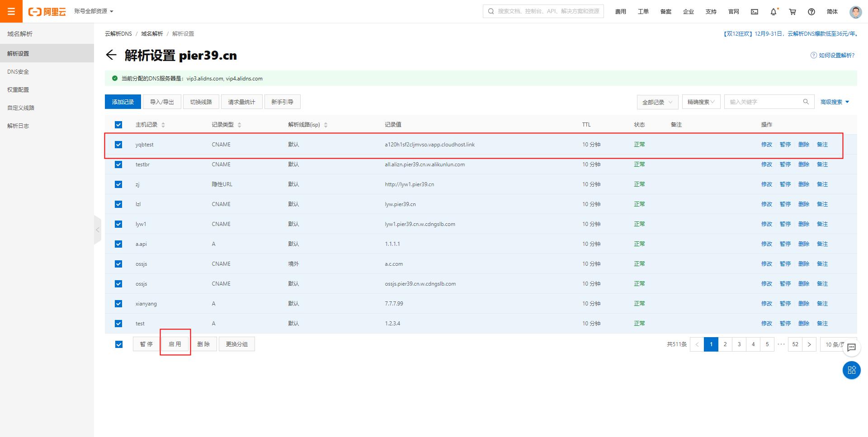The height and width of the screenshot is (437, 868).
Task: Toggle the select-all checkbox in table header
Action: click(118, 125)
